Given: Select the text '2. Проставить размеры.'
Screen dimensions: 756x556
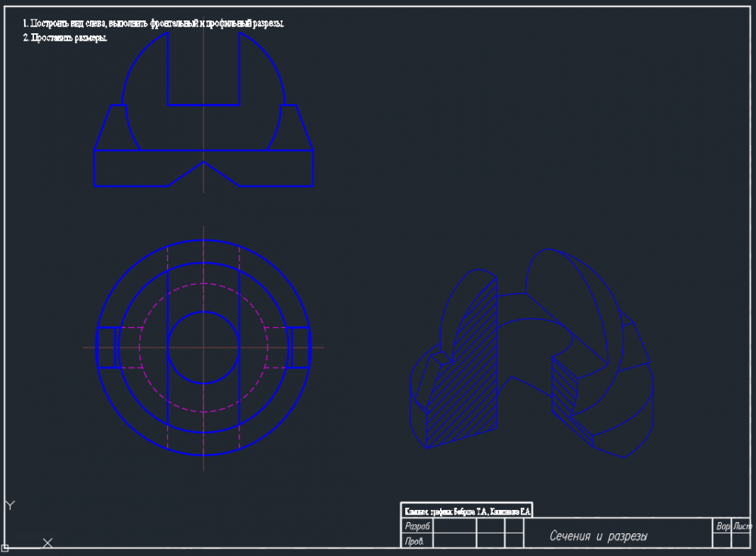Looking at the screenshot, I should 65,38.
